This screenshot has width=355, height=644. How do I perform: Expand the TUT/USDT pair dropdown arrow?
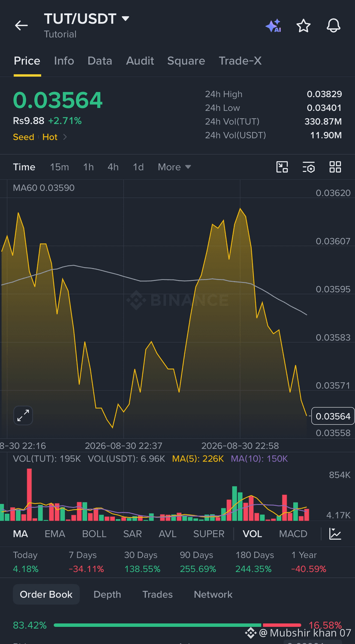[x=125, y=19]
